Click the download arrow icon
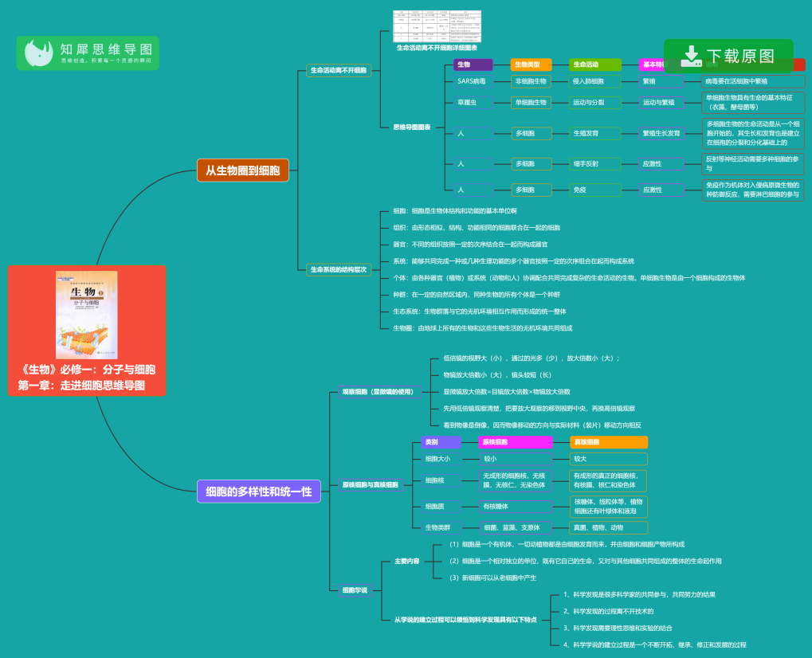812x658 pixels. (690, 56)
